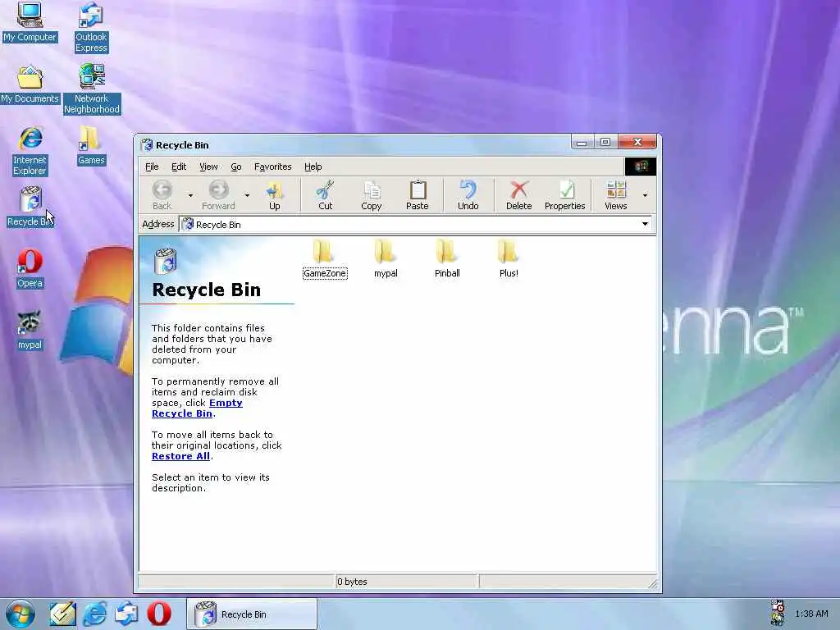This screenshot has width=840, height=630.
Task: Select Network Neighborhood desktop icon
Action: pos(92,89)
